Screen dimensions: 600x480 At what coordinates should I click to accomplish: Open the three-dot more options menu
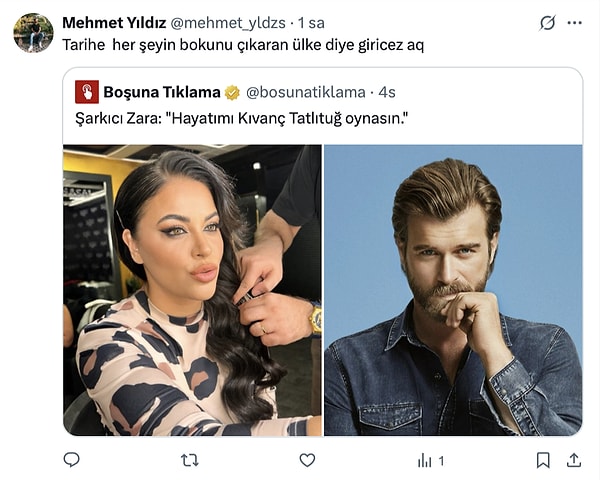(575, 22)
